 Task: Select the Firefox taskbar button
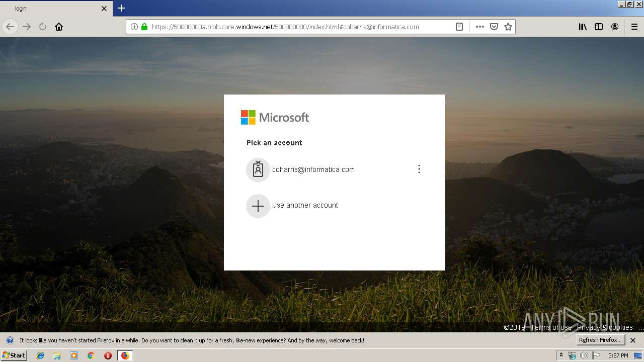pyautogui.click(x=125, y=355)
